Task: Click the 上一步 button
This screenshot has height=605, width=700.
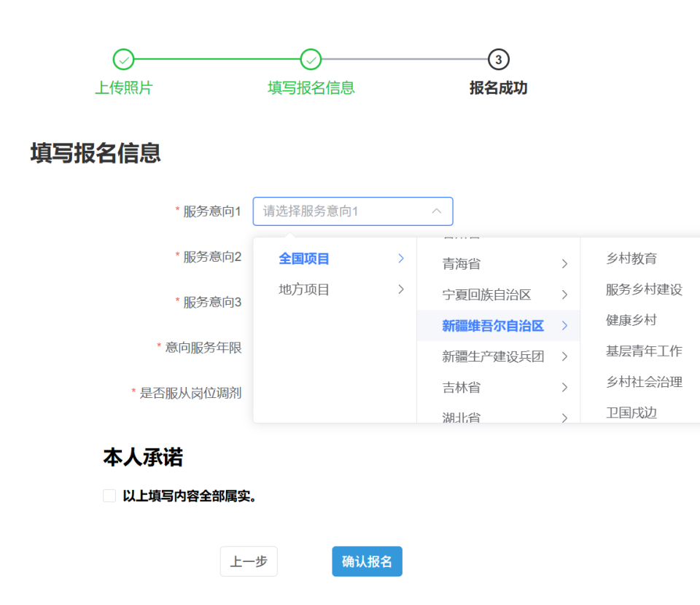Action: pyautogui.click(x=249, y=561)
